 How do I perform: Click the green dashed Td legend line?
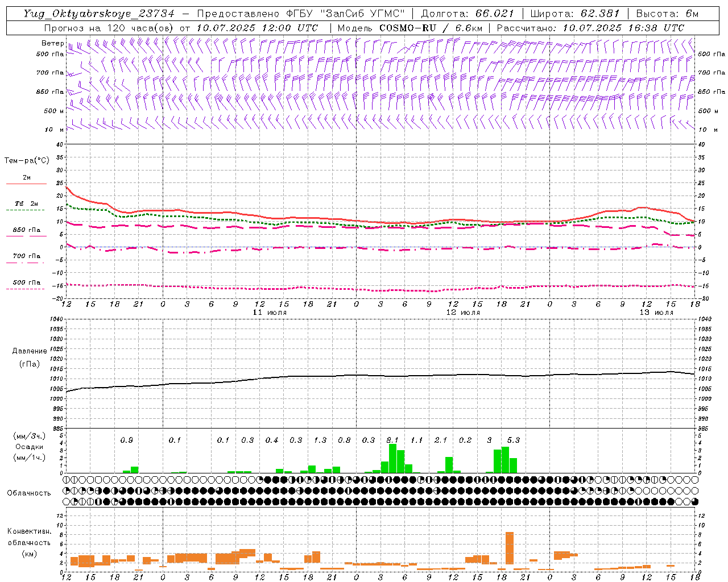[x=26, y=210]
